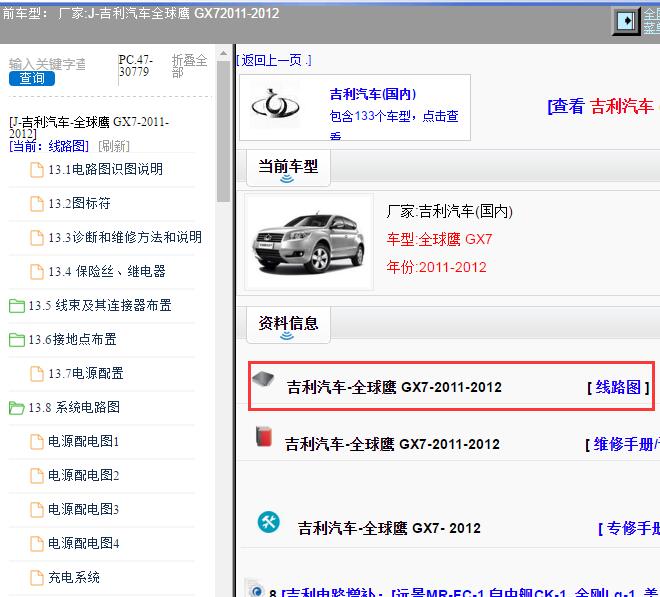Image resolution: width=660 pixels, height=597 pixels.
Task: Click page icon beside 13.4 保险丝、继电器
Action: point(37,272)
